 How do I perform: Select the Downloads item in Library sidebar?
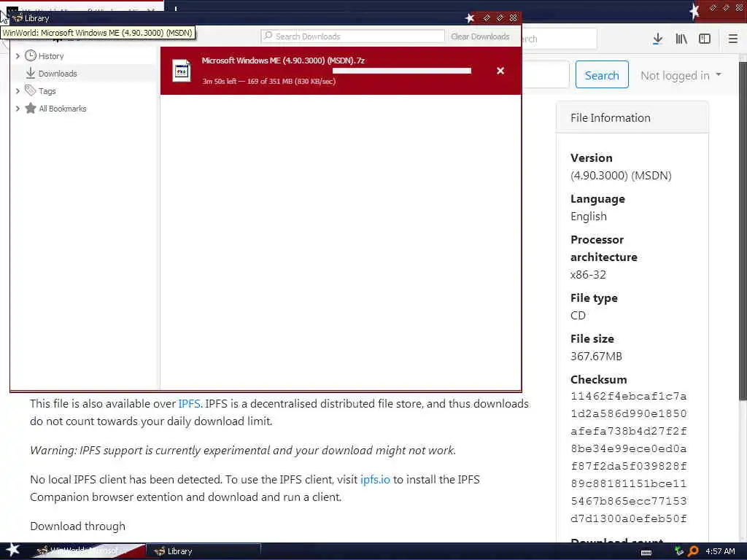click(x=57, y=74)
